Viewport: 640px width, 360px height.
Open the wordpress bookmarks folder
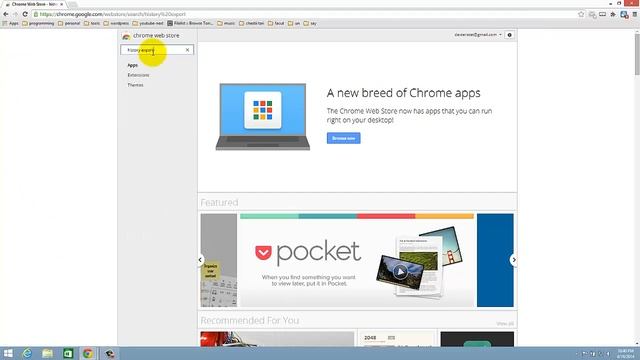click(x=116, y=23)
